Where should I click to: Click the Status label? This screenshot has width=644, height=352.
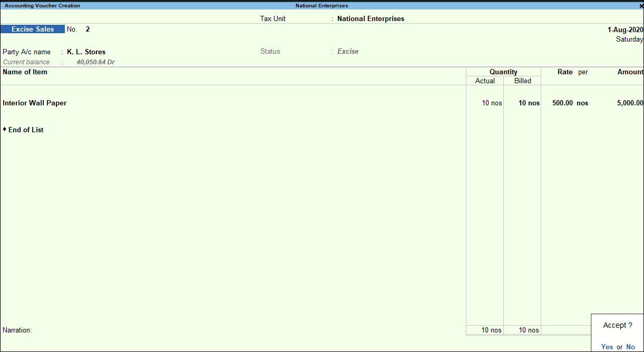pyautogui.click(x=270, y=52)
